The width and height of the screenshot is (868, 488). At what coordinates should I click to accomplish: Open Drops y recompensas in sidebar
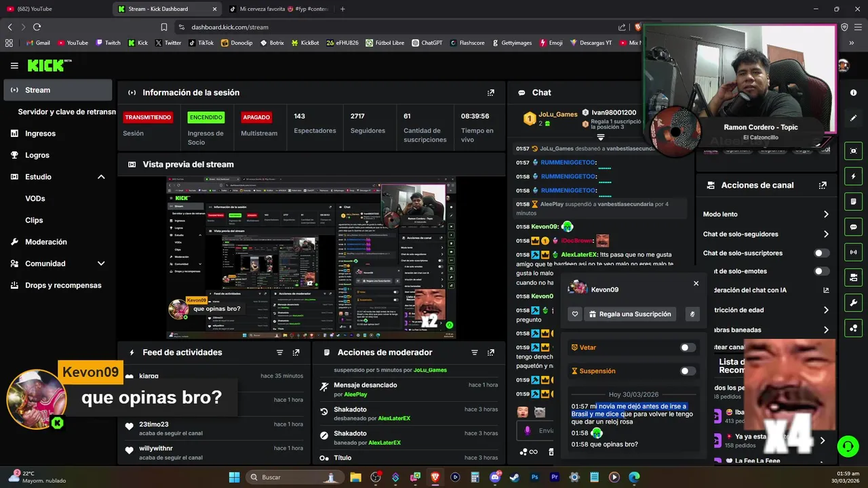click(x=58, y=285)
